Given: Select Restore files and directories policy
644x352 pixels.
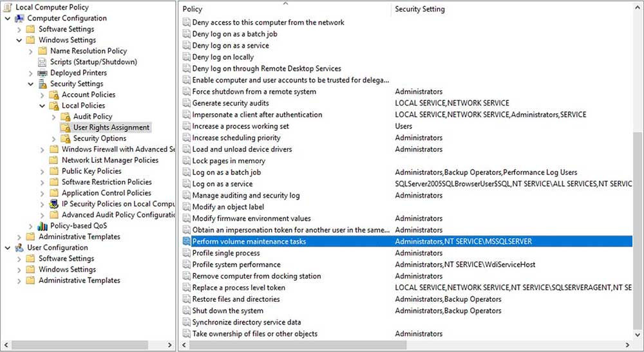Looking at the screenshot, I should pos(236,299).
